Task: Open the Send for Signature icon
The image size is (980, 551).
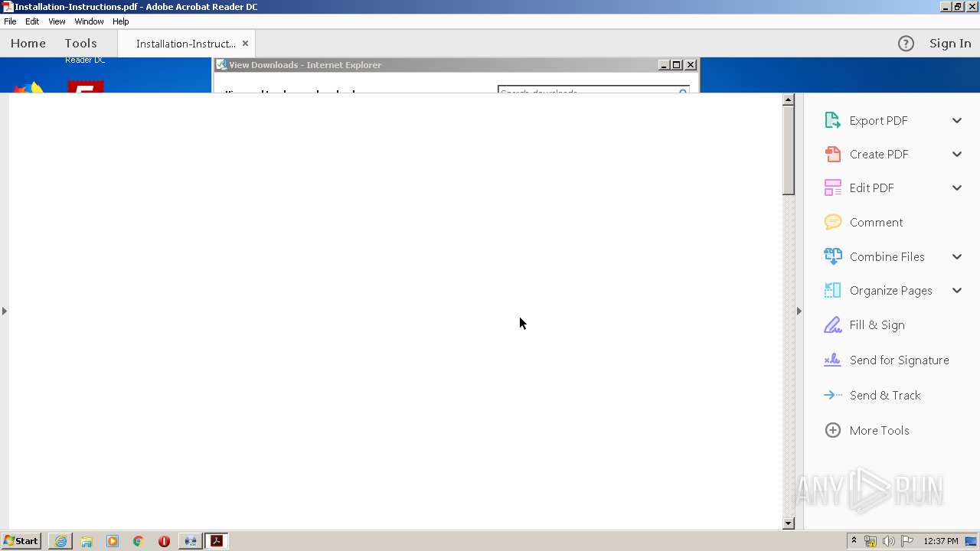Action: 832,360
